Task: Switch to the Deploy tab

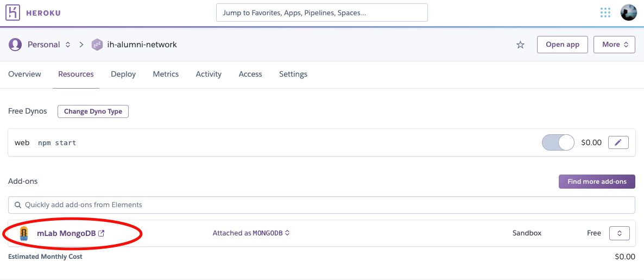Action: pos(123,74)
